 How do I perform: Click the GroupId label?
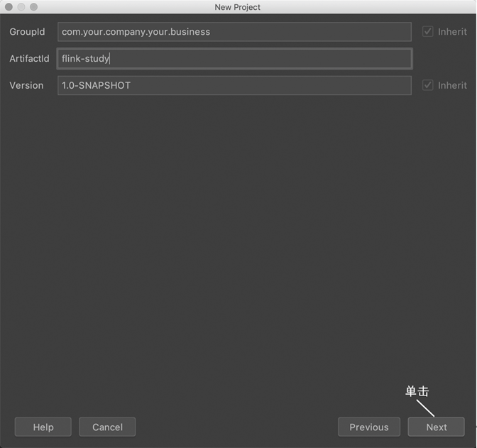tap(27, 32)
